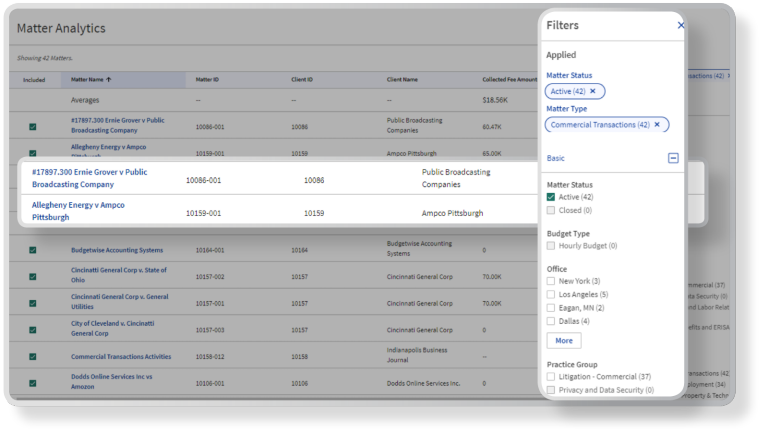Tick the Eagan, MN (2) office checkbox
768x432 pixels.
point(551,308)
